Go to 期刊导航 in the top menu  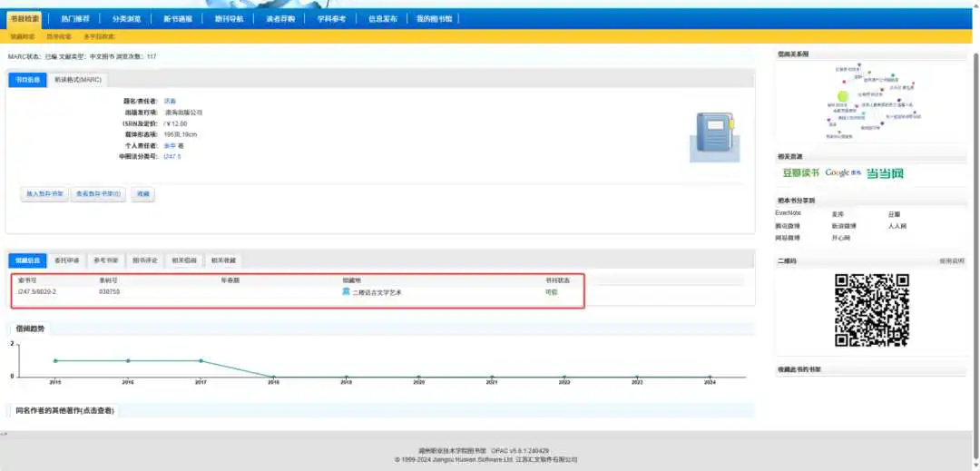[229, 18]
